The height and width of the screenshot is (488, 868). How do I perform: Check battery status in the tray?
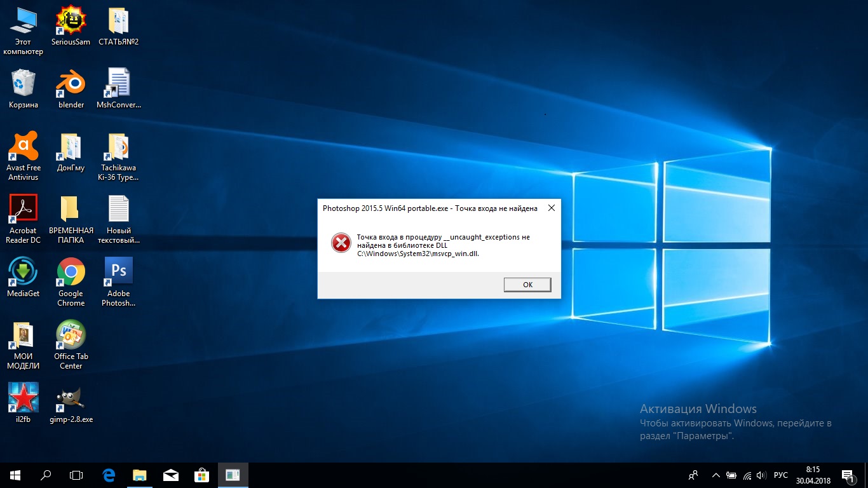click(x=731, y=475)
